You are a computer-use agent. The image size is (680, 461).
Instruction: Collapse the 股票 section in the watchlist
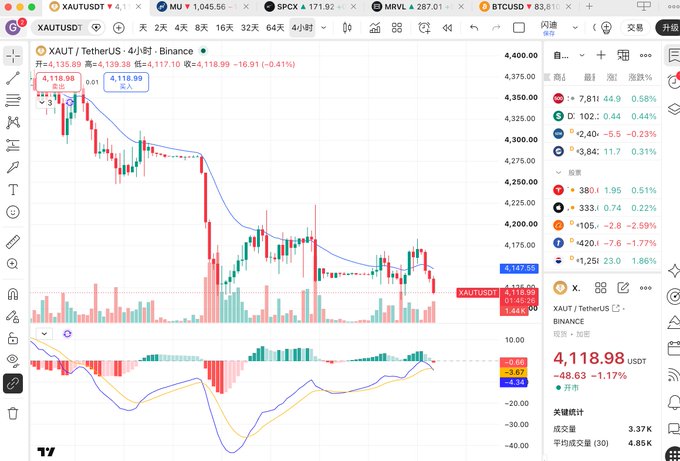(x=559, y=173)
